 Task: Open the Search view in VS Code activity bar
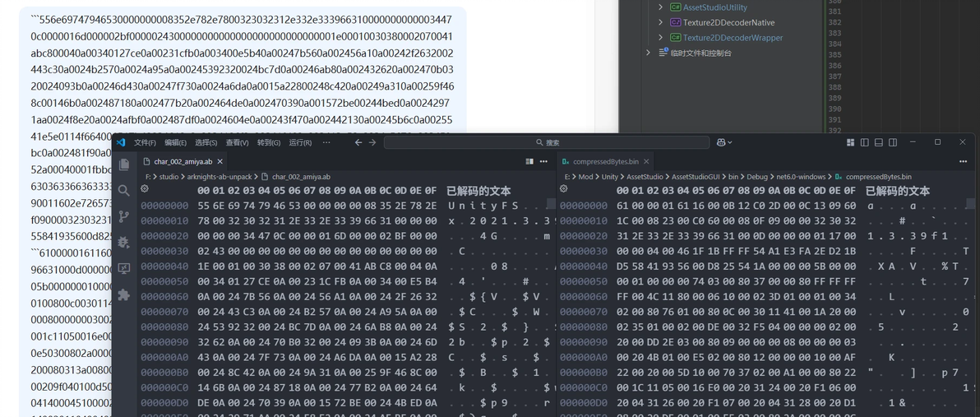[x=124, y=191]
